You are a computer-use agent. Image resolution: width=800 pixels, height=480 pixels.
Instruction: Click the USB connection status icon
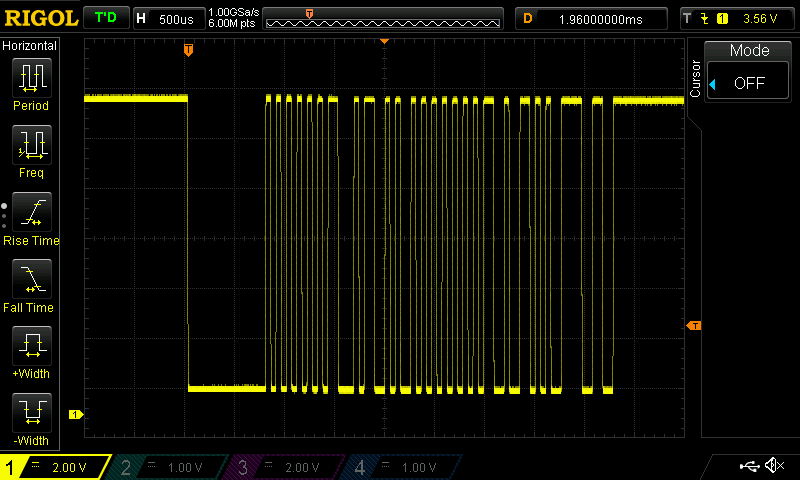pyautogui.click(x=749, y=465)
